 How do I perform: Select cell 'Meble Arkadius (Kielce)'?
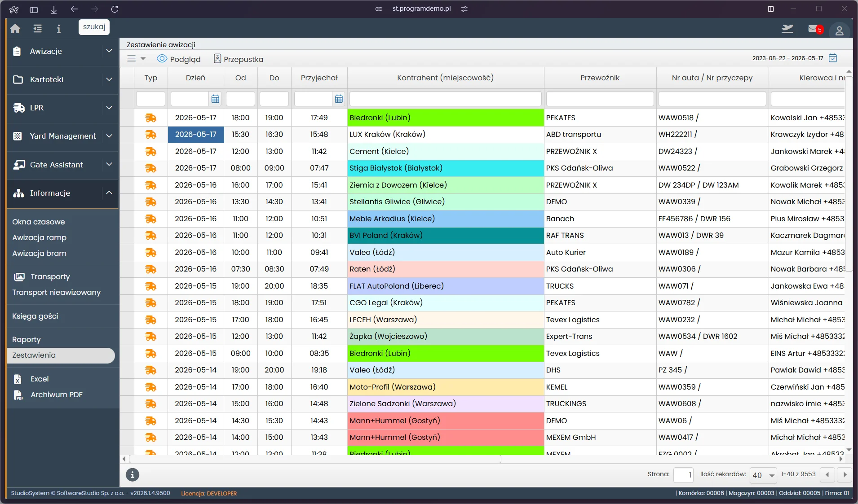pyautogui.click(x=445, y=219)
